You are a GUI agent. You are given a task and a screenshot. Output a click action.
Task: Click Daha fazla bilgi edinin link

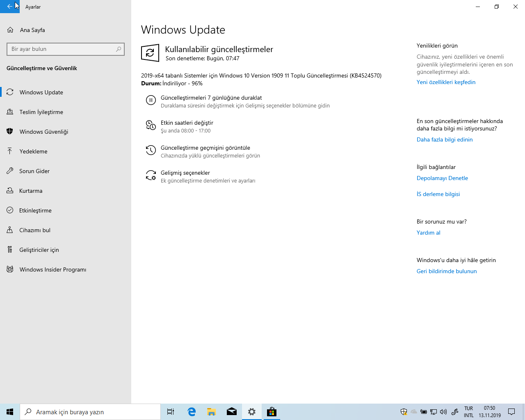[x=445, y=139]
